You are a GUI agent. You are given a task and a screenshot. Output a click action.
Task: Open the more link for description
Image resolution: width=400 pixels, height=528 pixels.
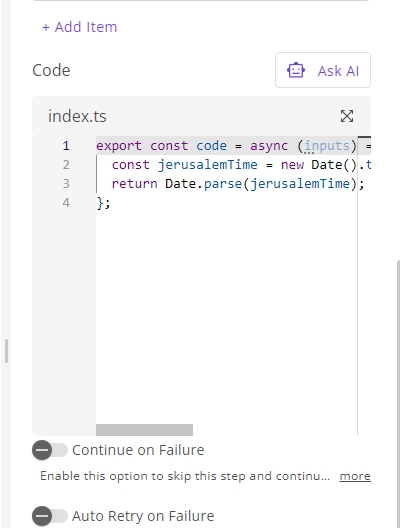[355, 476]
